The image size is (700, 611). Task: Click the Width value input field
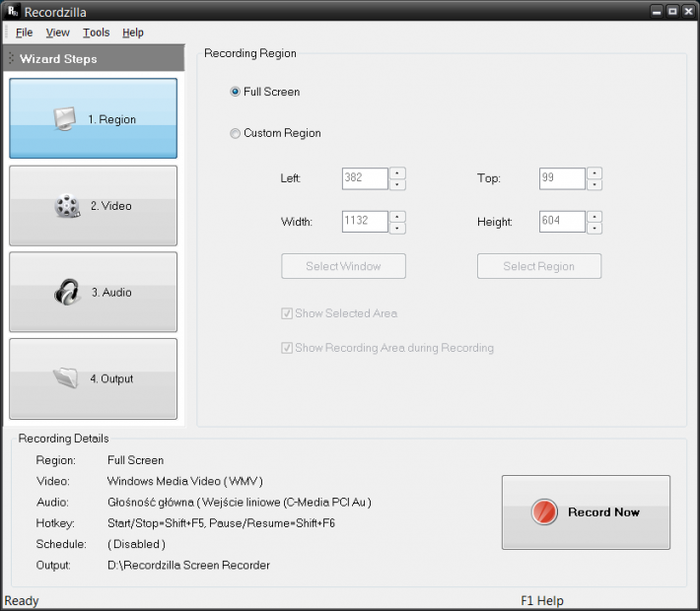point(365,222)
